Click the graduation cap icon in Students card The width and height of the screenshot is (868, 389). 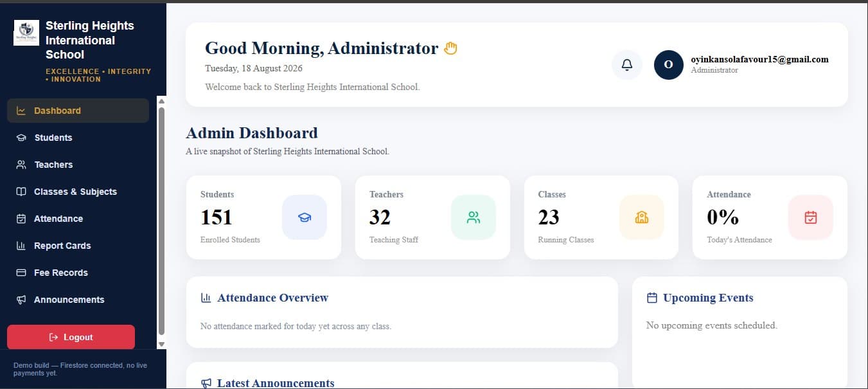[305, 217]
